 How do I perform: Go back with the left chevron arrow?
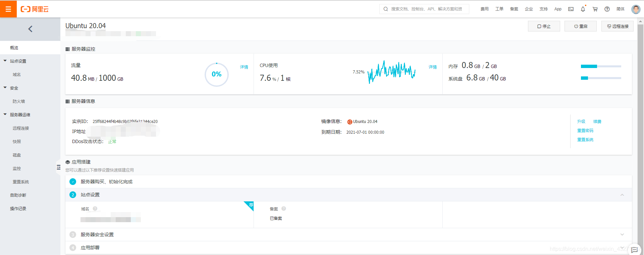(30, 29)
